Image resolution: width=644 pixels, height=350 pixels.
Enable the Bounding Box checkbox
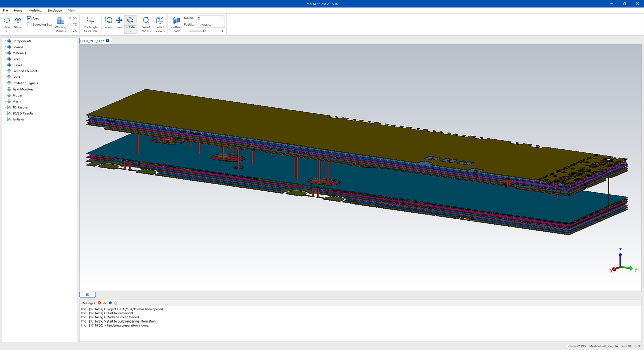pos(30,24)
